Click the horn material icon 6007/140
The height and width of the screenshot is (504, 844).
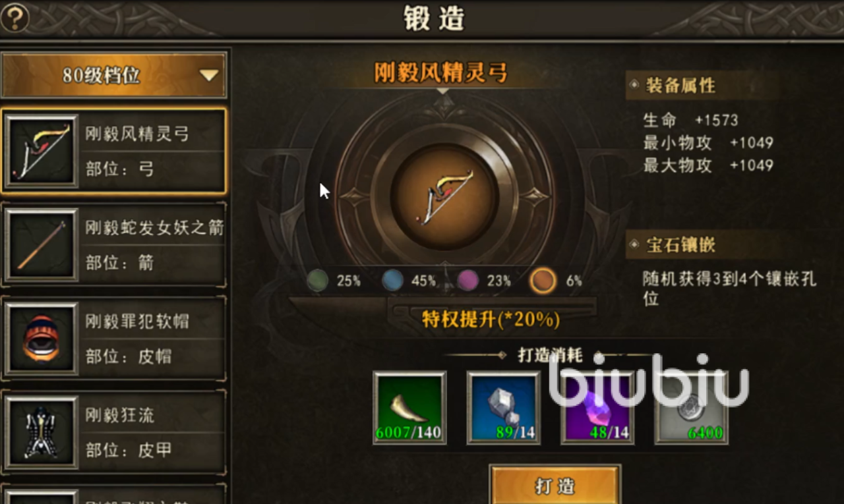(409, 407)
